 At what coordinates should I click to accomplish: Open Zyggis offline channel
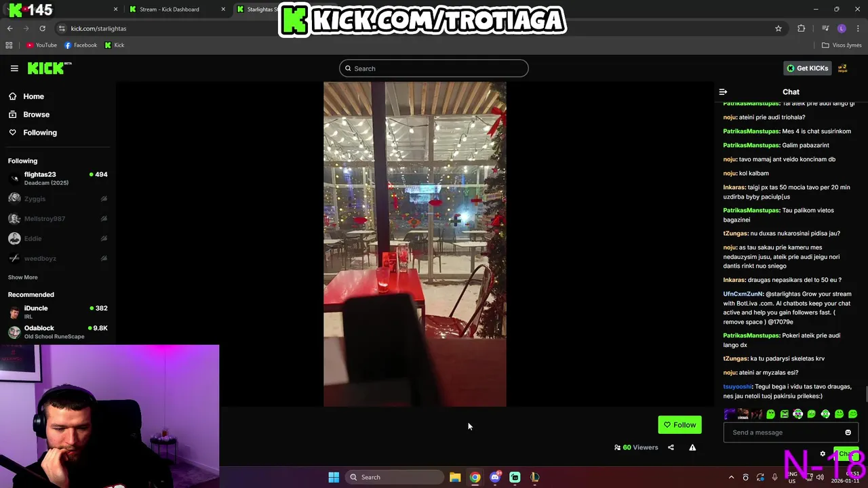(58, 199)
